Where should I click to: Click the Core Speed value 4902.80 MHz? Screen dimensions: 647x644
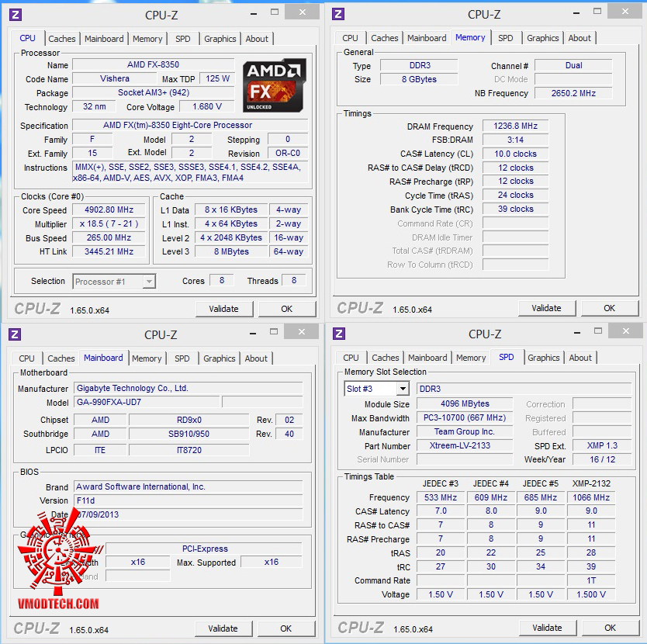(109, 209)
